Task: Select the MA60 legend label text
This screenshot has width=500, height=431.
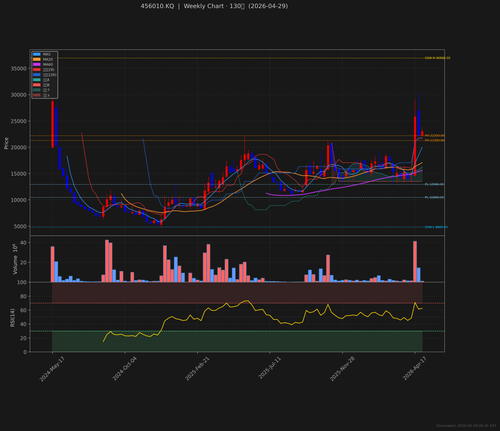Action: click(48, 64)
